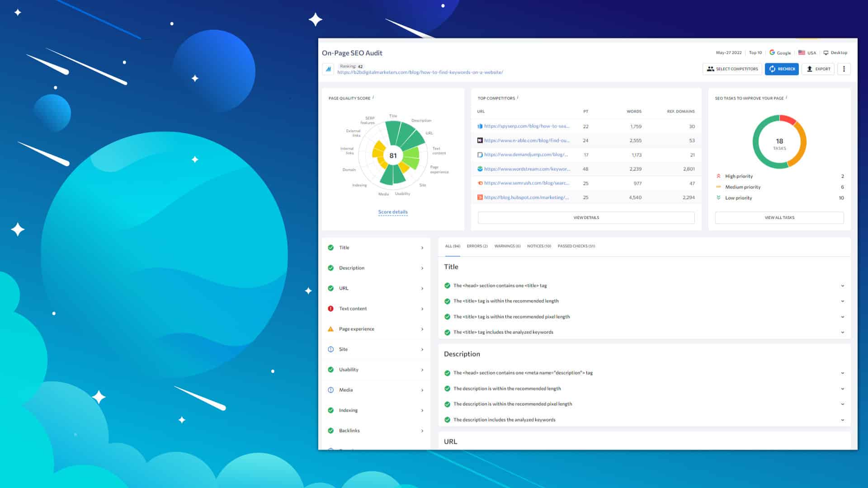868x488 pixels.
Task: Click the semrush.com favicon icon
Action: pos(480,183)
